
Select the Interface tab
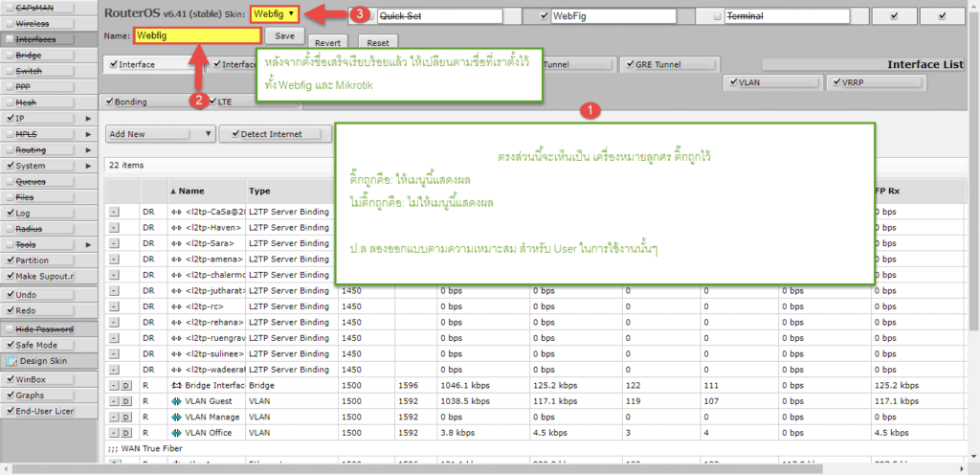click(154, 64)
